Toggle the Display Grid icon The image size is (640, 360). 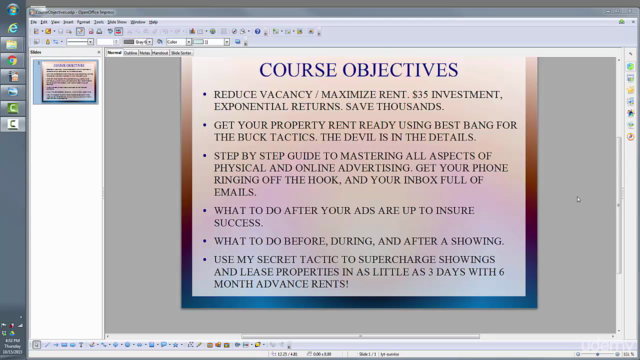pyautogui.click(x=224, y=31)
